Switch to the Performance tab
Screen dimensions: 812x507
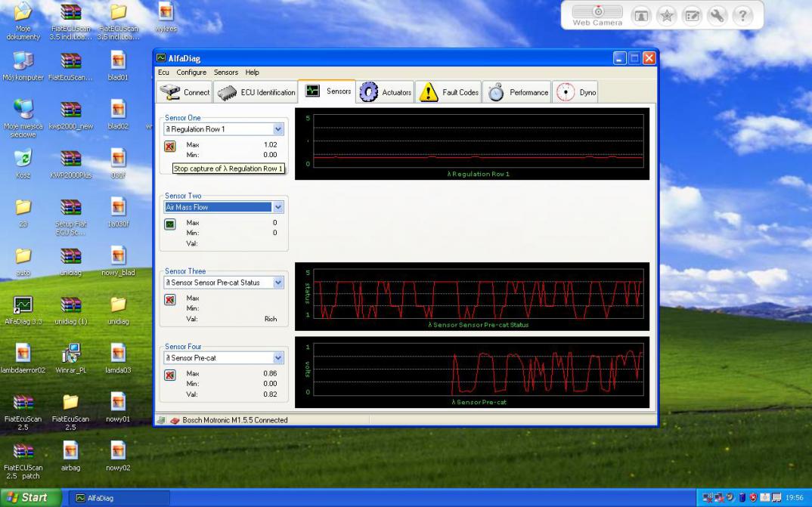[517, 92]
